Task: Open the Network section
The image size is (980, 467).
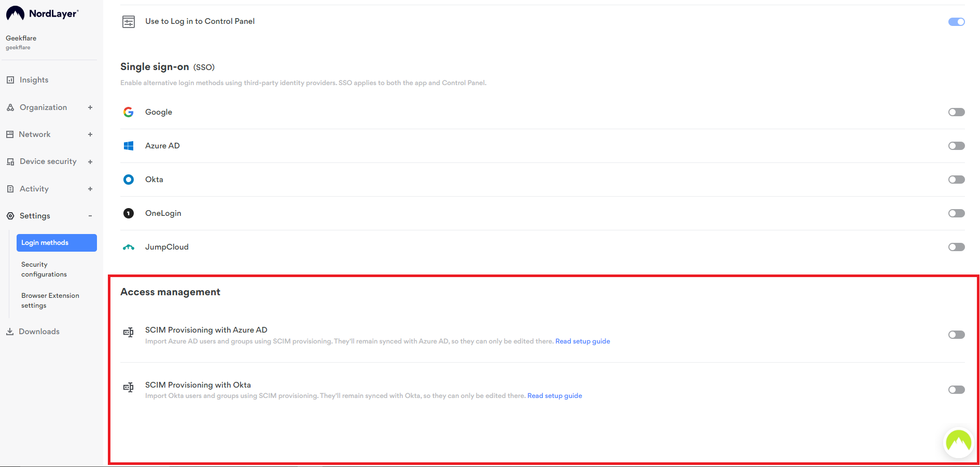Action: 35,134
